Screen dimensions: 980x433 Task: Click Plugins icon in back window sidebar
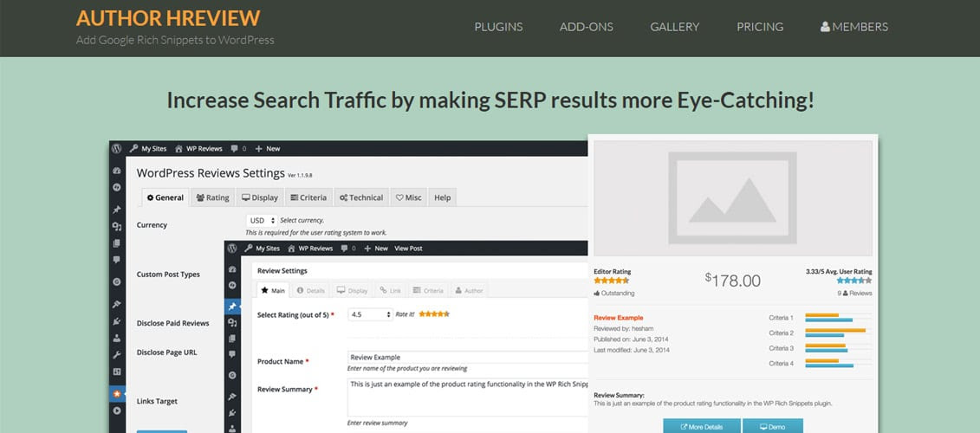117,321
